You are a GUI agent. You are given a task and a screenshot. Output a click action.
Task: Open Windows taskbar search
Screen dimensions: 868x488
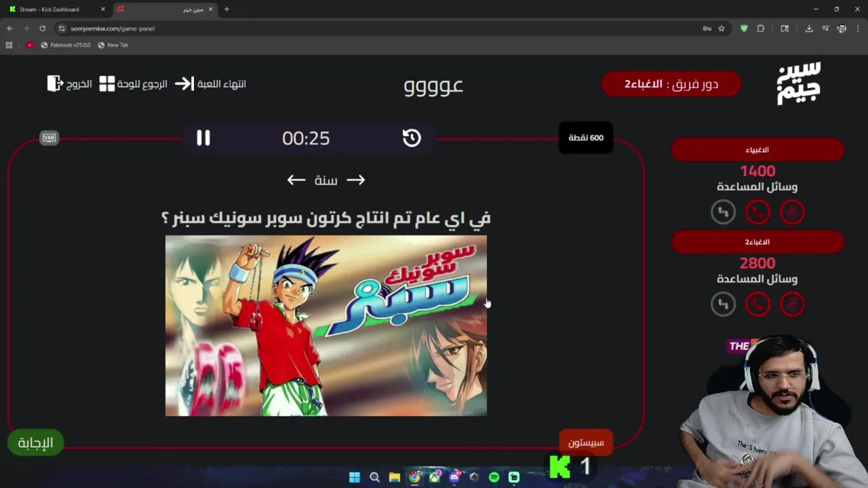coord(374,477)
